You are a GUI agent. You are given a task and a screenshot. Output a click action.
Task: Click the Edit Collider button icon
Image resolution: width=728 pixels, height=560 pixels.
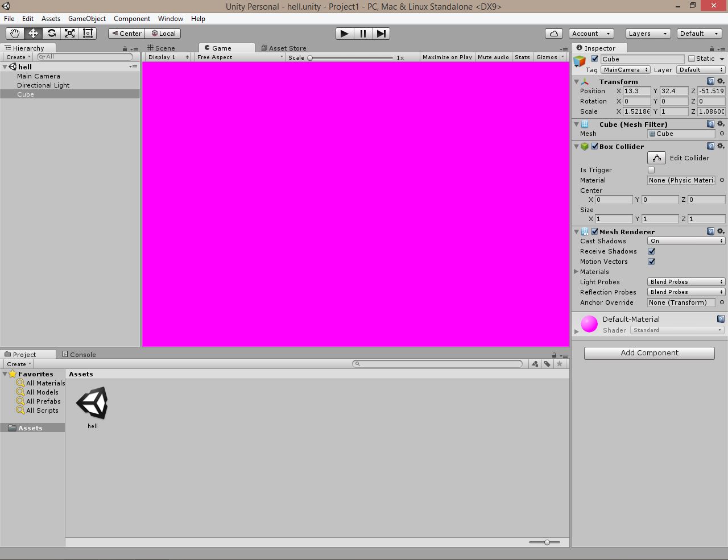pyautogui.click(x=656, y=158)
